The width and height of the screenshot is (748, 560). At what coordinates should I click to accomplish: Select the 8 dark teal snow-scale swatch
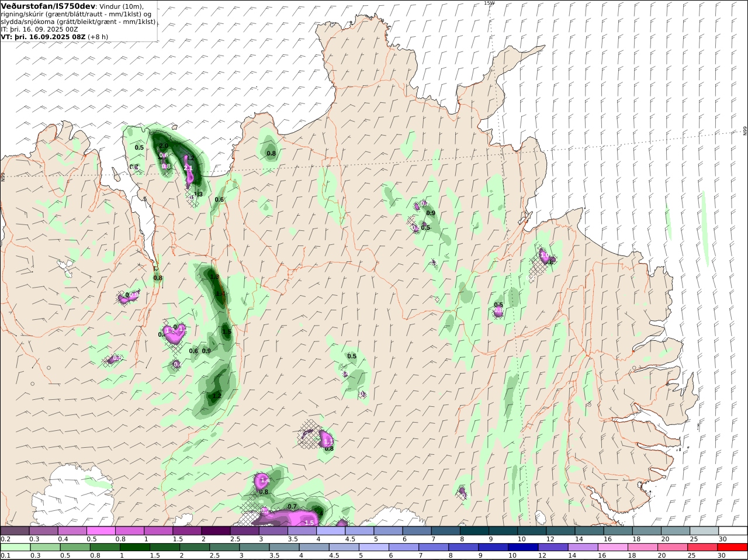[474, 531]
